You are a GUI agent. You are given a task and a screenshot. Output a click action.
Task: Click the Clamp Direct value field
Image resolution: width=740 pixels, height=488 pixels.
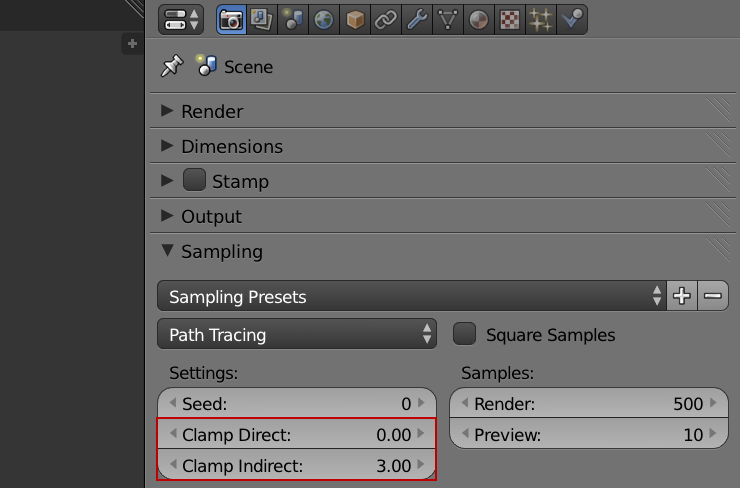click(x=297, y=434)
